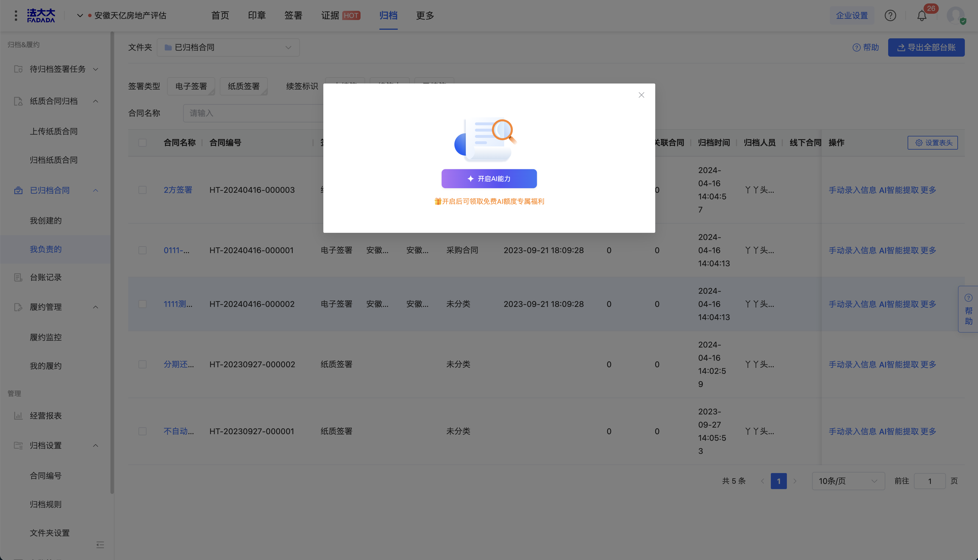Check the row for 2方签署 contract
This screenshot has height=560, width=978.
click(142, 190)
